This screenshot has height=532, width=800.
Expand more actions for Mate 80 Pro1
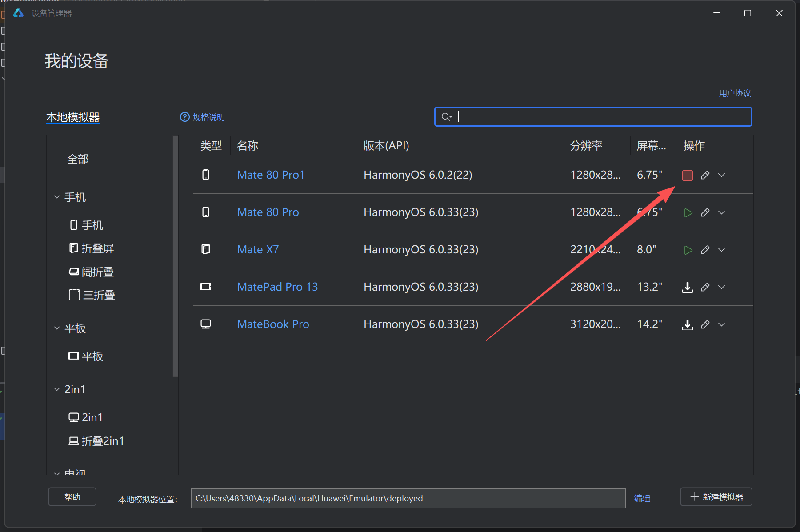(x=722, y=176)
